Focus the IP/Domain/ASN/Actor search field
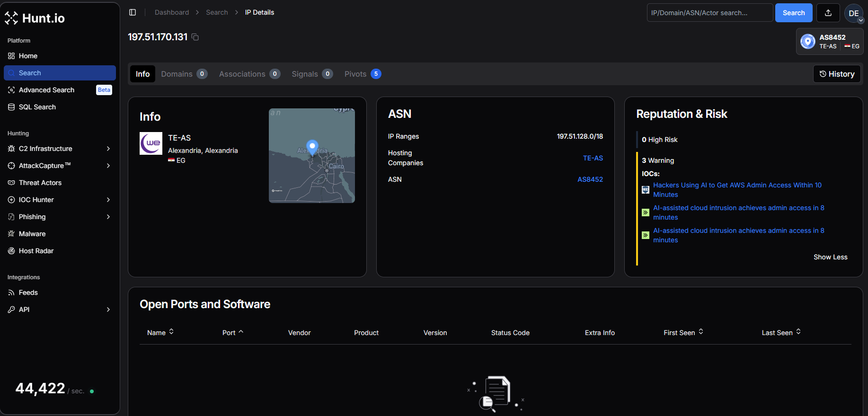The image size is (868, 416). pos(710,13)
